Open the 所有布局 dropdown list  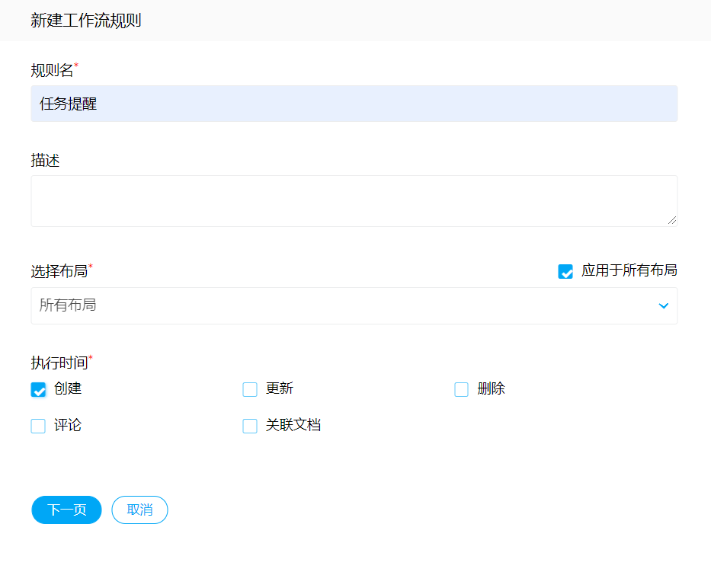point(343,305)
